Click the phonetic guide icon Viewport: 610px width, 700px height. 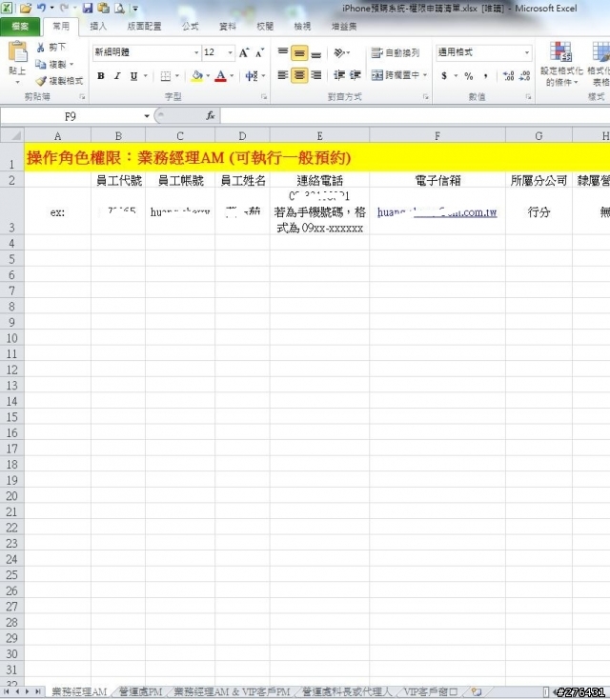pyautogui.click(x=252, y=76)
